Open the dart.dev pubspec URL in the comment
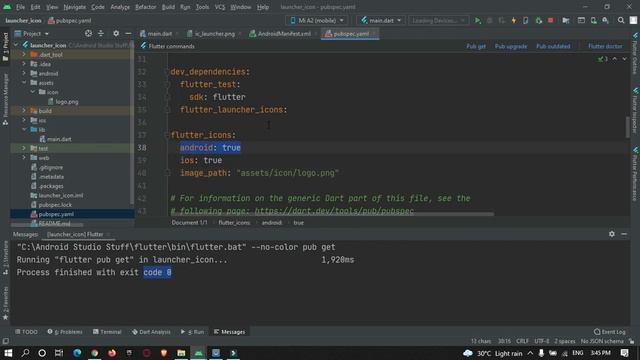This screenshot has width=640, height=360. click(334, 211)
